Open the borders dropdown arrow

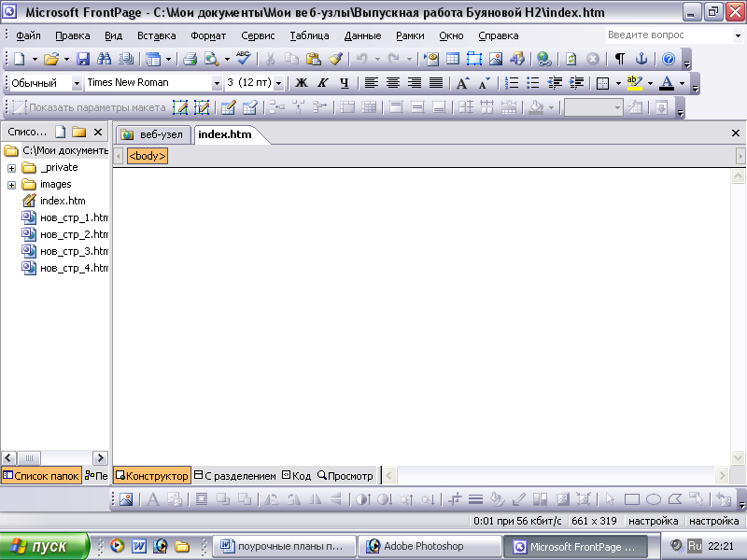618,83
